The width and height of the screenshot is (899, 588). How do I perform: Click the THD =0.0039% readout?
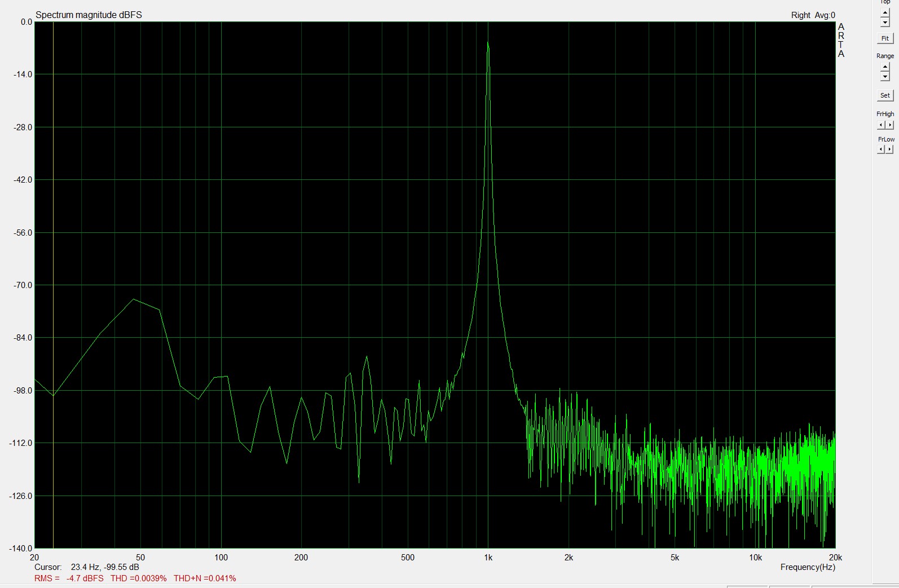(x=139, y=578)
